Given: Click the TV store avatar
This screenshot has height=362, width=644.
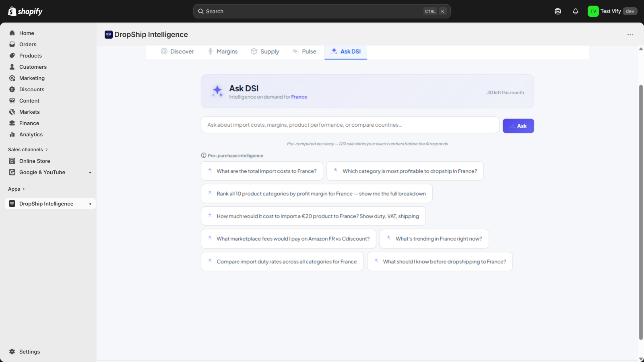Looking at the screenshot, I should [x=593, y=11].
